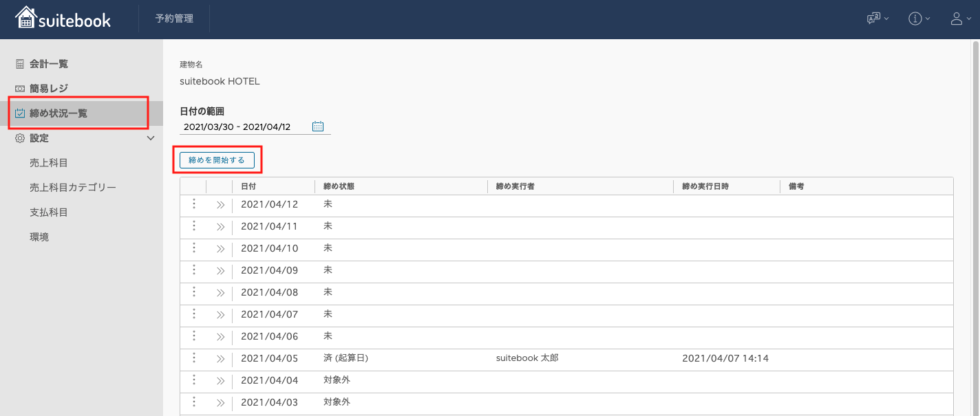Open row menu for 2021/04/03

[x=194, y=402]
